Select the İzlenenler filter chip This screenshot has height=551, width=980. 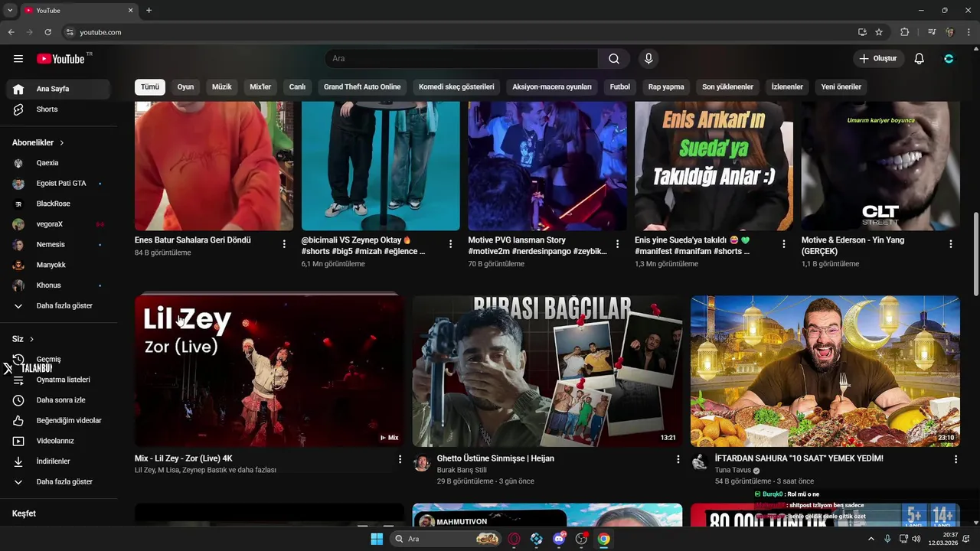coord(787,87)
